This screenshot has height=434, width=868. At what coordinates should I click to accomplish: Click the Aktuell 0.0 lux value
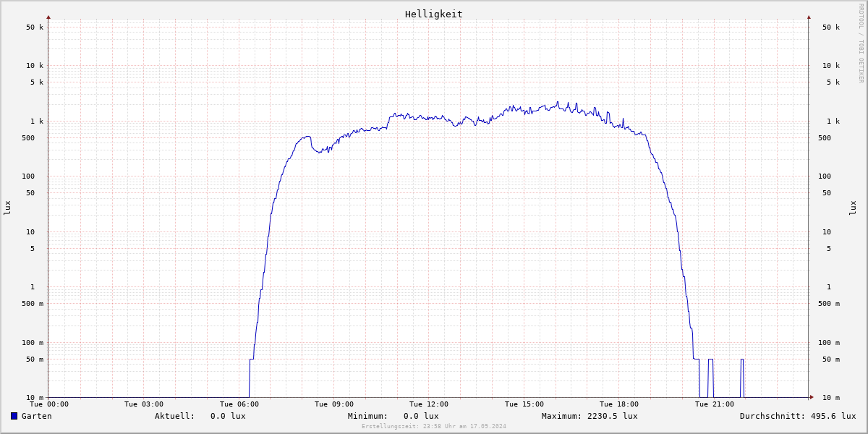tap(228, 416)
